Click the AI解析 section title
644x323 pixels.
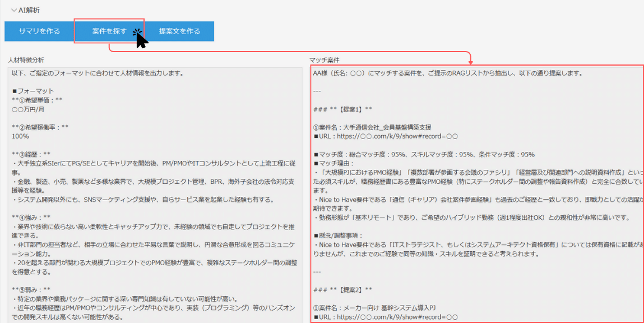29,10
